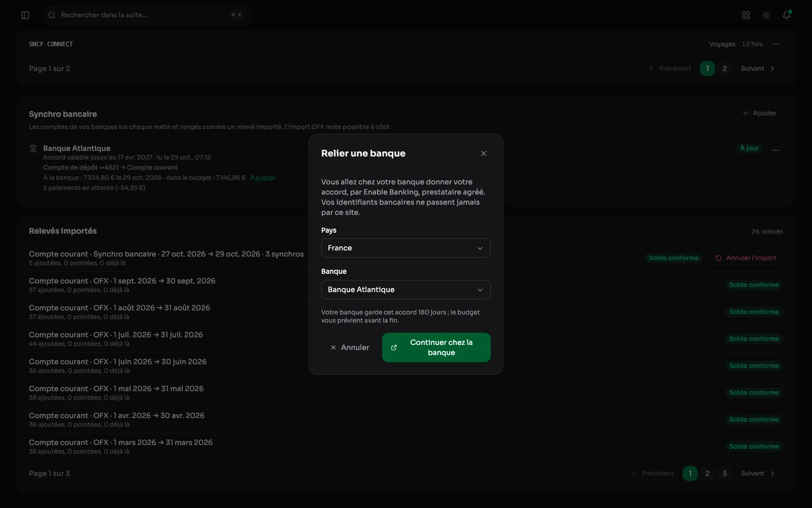The width and height of the screenshot is (812, 508).
Task: Open the Pays dropdown showing France
Action: point(406,248)
